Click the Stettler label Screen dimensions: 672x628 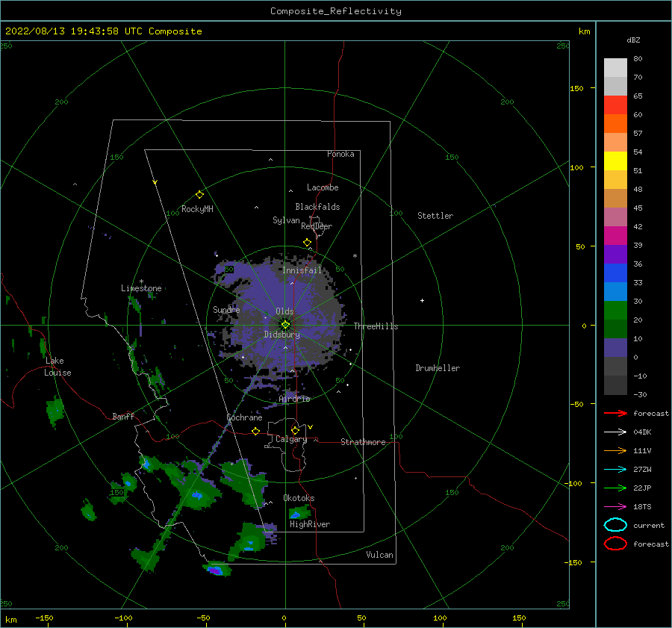[x=435, y=216]
